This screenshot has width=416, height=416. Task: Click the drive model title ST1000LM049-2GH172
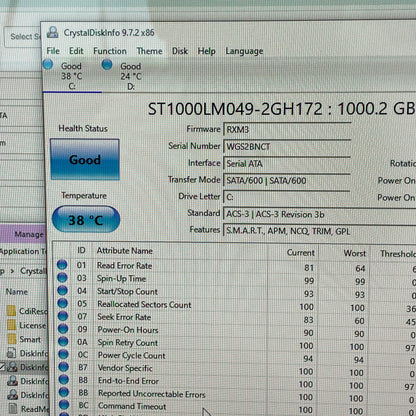pos(235,109)
